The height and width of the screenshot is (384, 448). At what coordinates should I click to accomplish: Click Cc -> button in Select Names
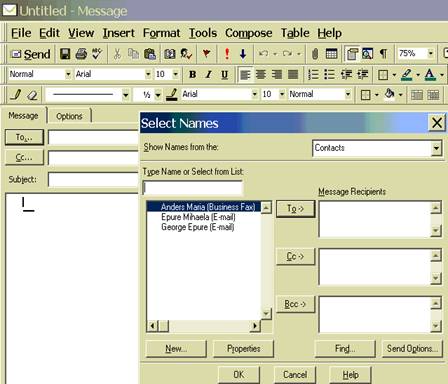click(296, 256)
